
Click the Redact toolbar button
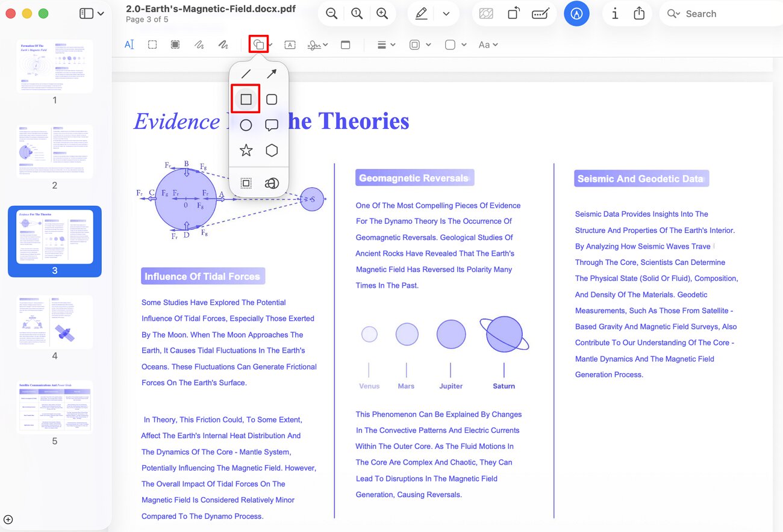tap(485, 14)
